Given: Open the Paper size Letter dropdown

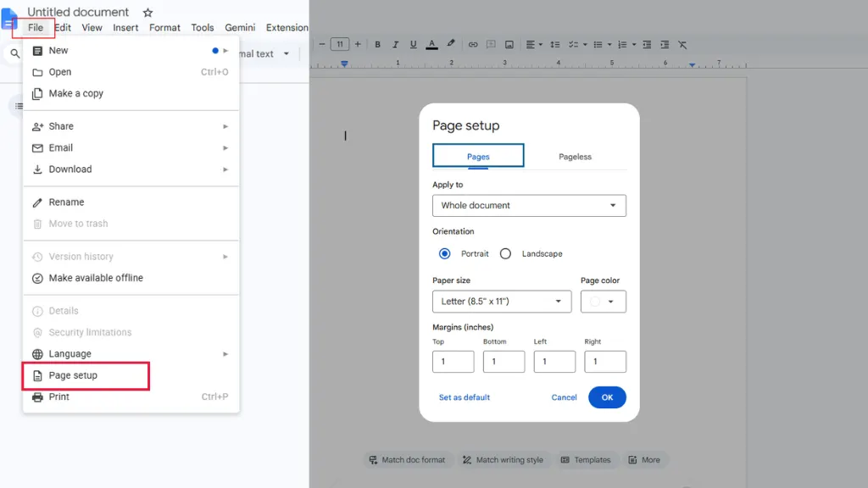Looking at the screenshot, I should click(x=502, y=302).
